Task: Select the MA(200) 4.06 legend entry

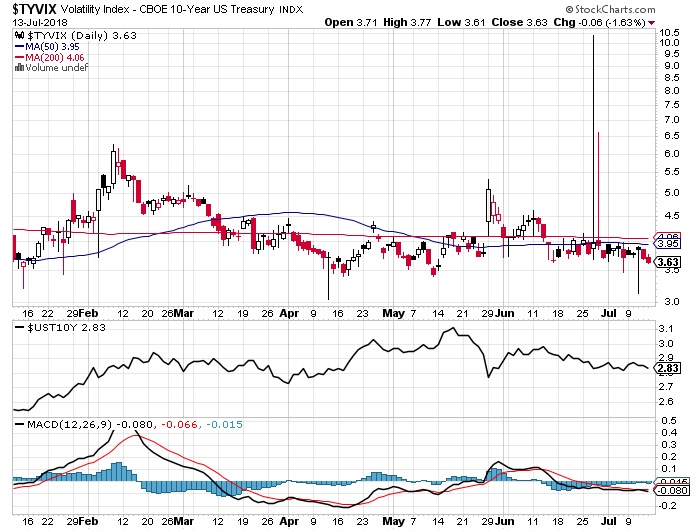Action: point(55,57)
